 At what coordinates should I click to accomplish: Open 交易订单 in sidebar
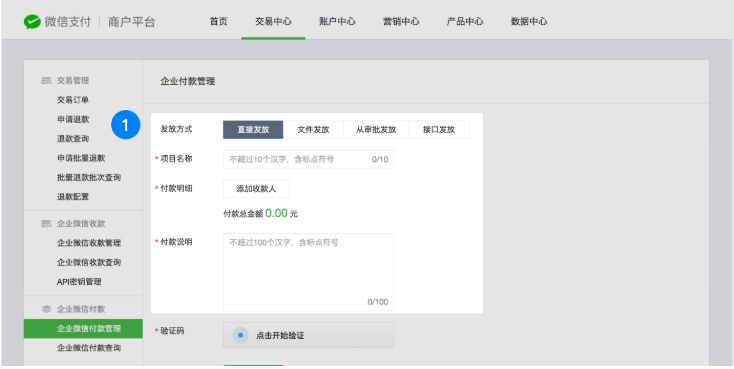tap(73, 100)
